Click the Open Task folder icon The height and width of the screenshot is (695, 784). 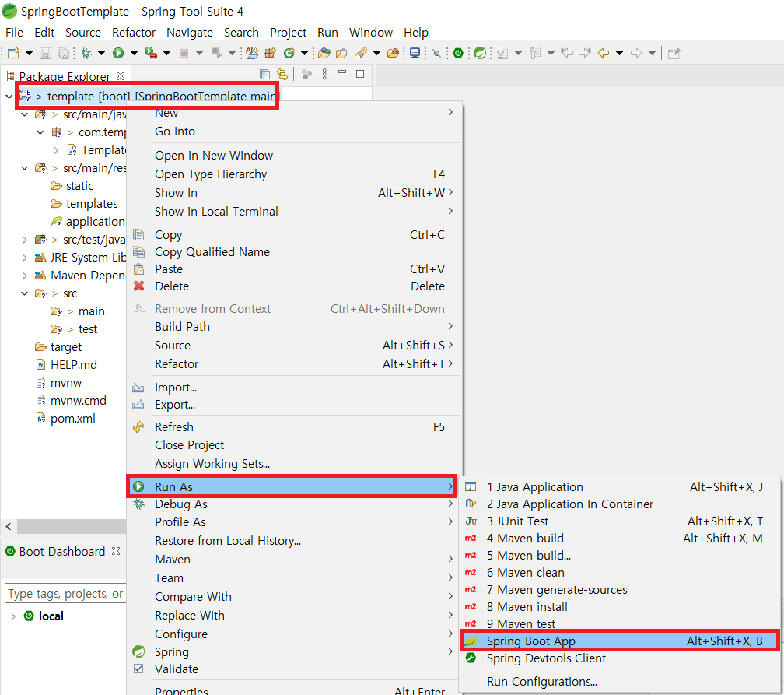[342, 53]
